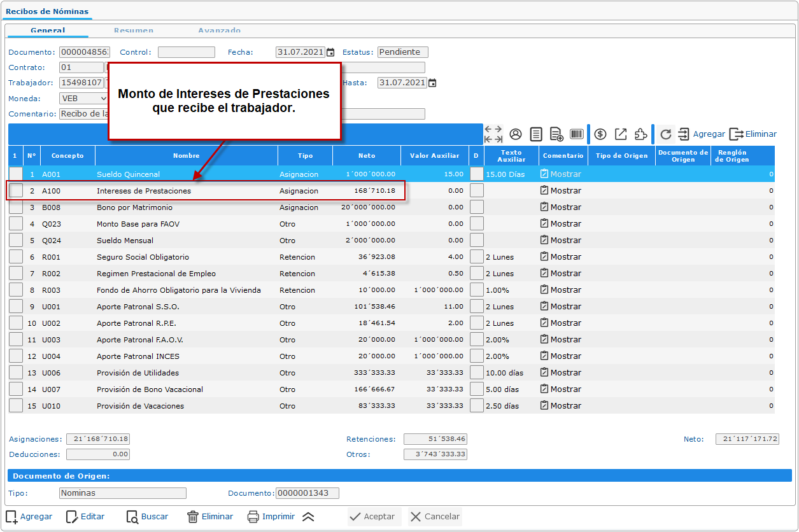
Task: Click the Imprimir print button
Action: pyautogui.click(x=271, y=517)
